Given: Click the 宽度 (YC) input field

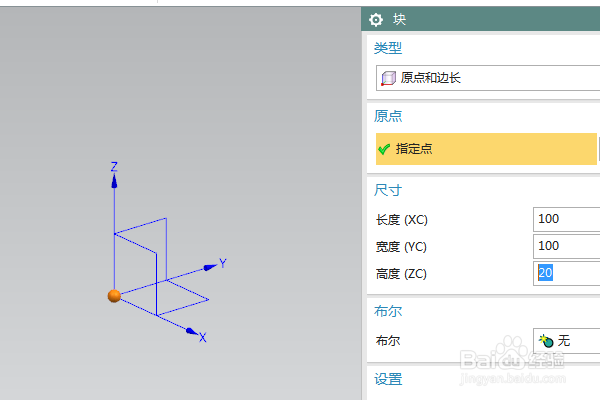Looking at the screenshot, I should click(566, 246).
